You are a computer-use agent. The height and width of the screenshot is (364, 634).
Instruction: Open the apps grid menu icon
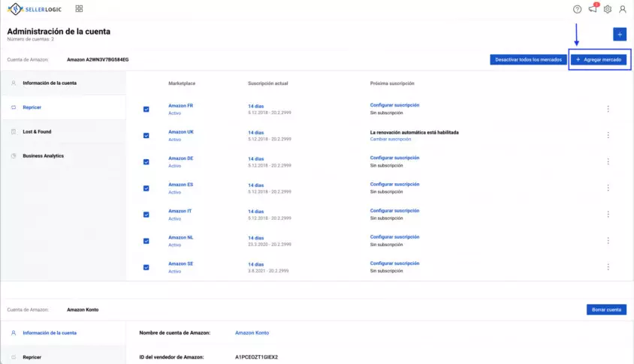coord(80,8)
